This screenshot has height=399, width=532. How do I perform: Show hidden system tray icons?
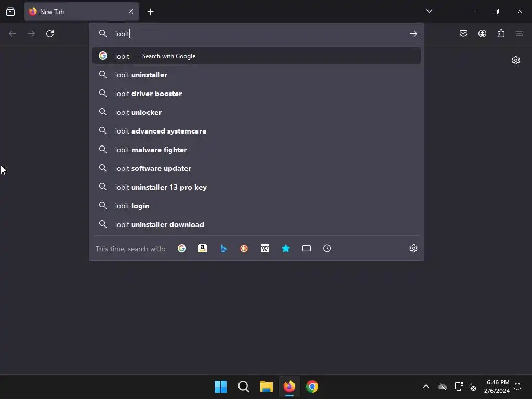click(x=426, y=387)
